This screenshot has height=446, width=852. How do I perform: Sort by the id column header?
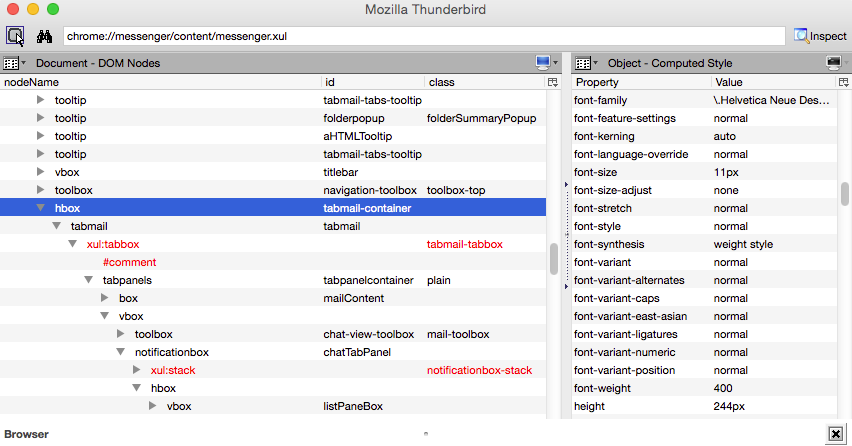[x=373, y=82]
